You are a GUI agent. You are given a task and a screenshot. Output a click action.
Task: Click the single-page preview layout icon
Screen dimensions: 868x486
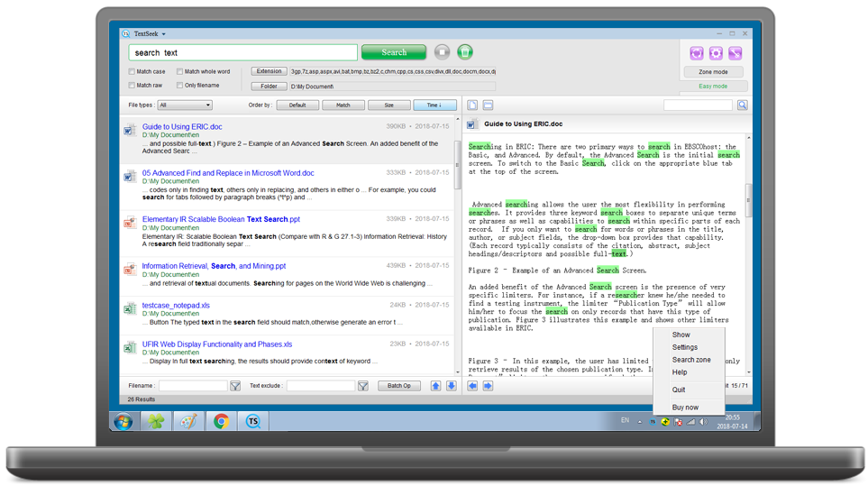tap(472, 105)
